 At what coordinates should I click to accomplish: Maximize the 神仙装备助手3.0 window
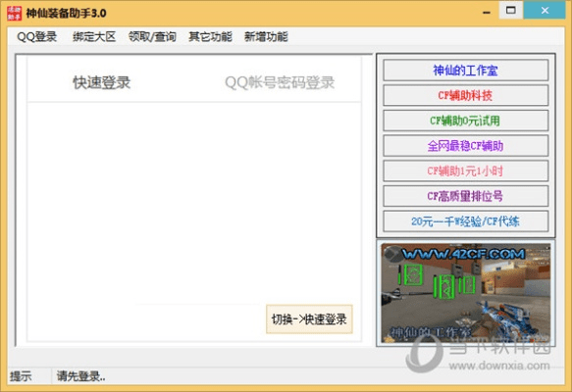(511, 10)
